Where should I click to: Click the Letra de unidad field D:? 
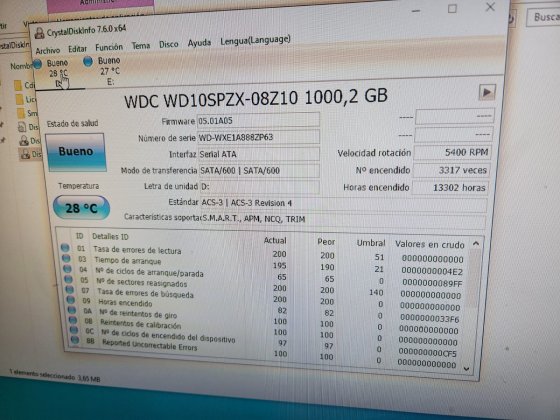[x=260, y=187]
